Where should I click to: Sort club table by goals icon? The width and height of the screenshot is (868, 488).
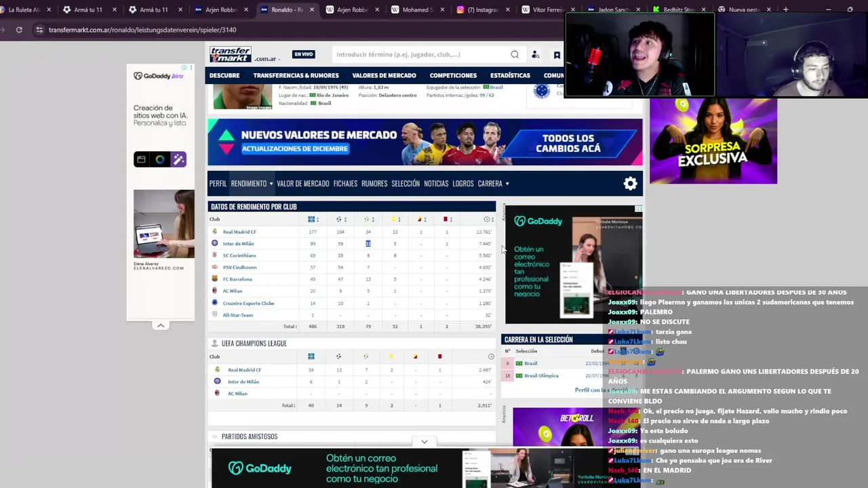(x=340, y=220)
